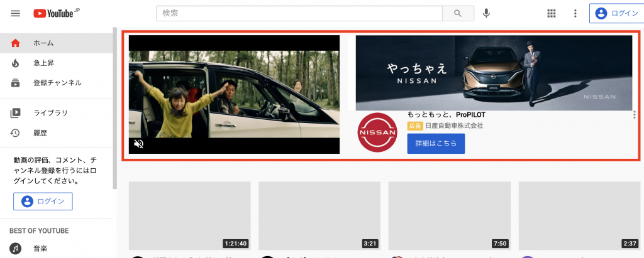Open the ad's three-dot options menu
The height and width of the screenshot is (258, 644).
tap(636, 116)
